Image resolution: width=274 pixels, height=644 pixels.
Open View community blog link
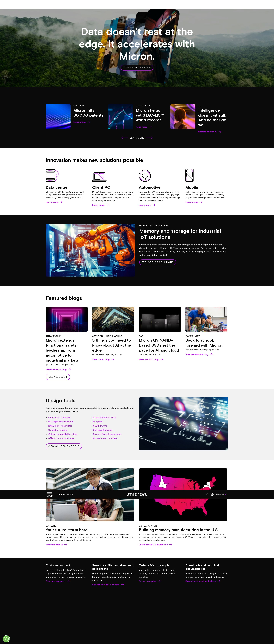[199, 354]
